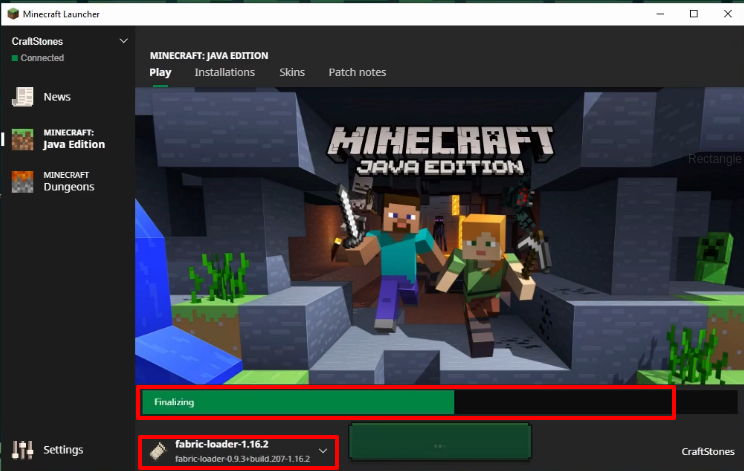
Task: Open the Skins tab
Action: click(x=292, y=73)
